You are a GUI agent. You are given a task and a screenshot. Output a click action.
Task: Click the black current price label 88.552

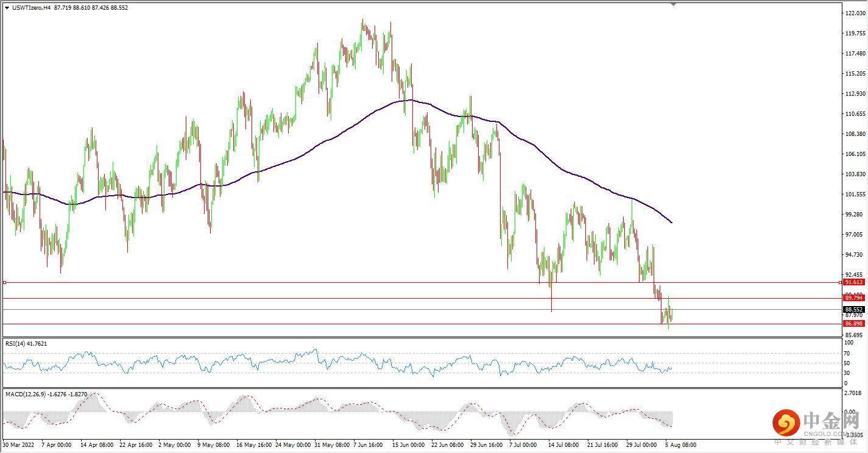(854, 310)
